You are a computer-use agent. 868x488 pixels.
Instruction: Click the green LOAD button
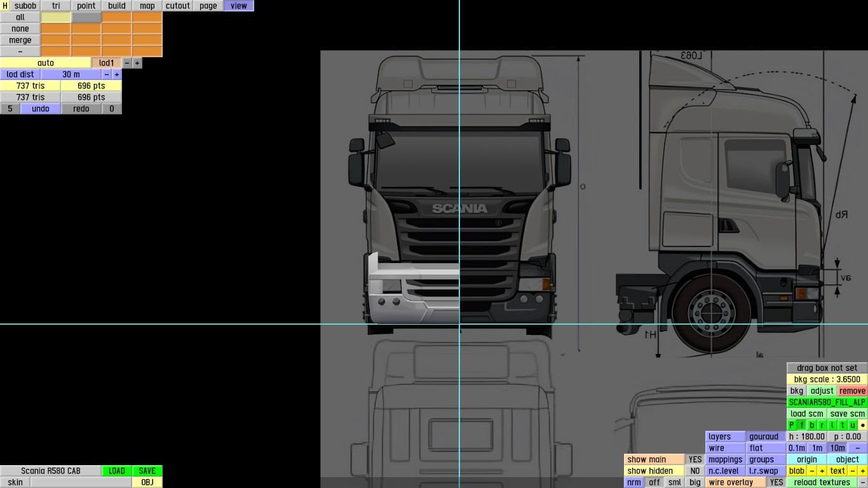point(117,471)
